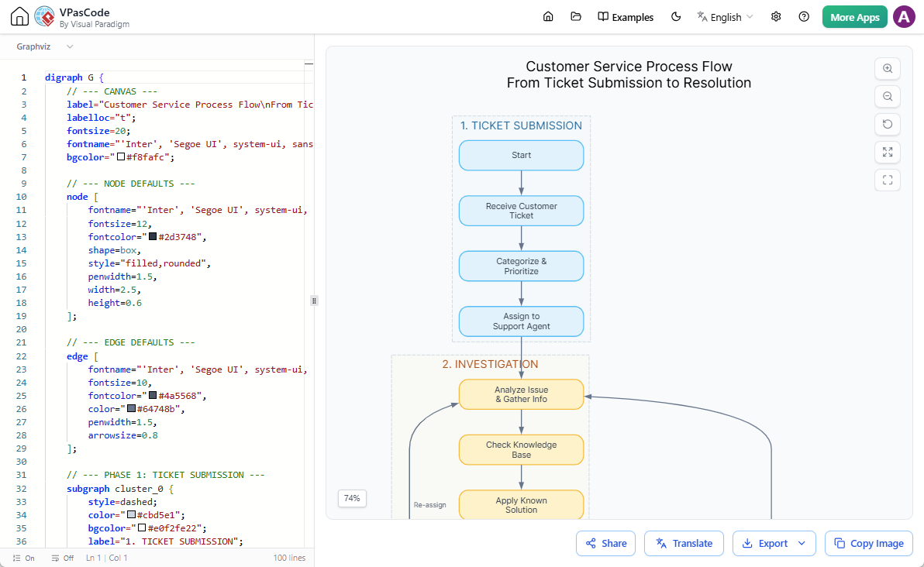Screen dimensions: 924x567
Task: Click code line labelloc="t";
Action: (101, 117)
